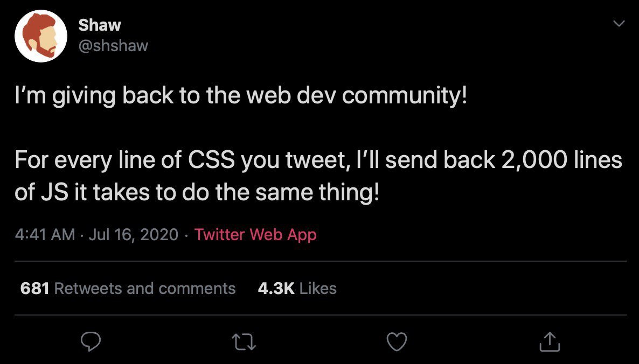Open the profile via display name Shaw
Screen dimensions: 639x364
coord(100,25)
